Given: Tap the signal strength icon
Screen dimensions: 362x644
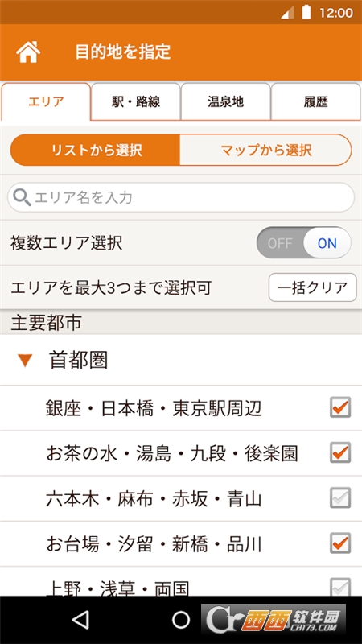Looking at the screenshot, I should pos(287,13).
